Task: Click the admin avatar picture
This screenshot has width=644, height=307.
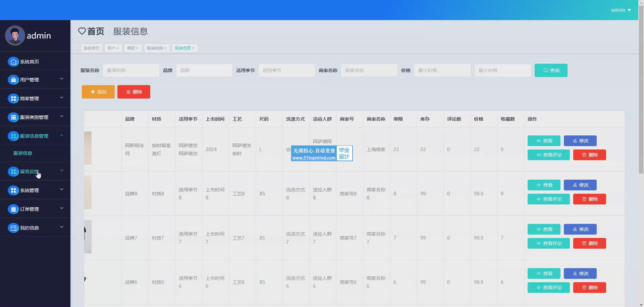Action: (x=15, y=36)
